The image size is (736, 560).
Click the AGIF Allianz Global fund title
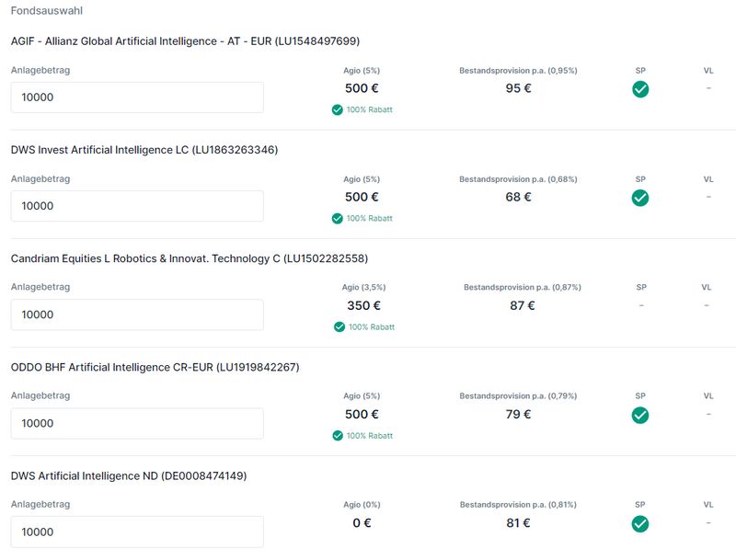pos(185,41)
